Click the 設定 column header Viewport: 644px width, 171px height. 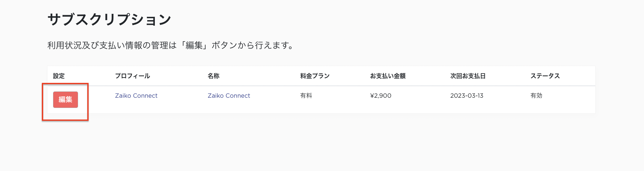click(x=59, y=76)
